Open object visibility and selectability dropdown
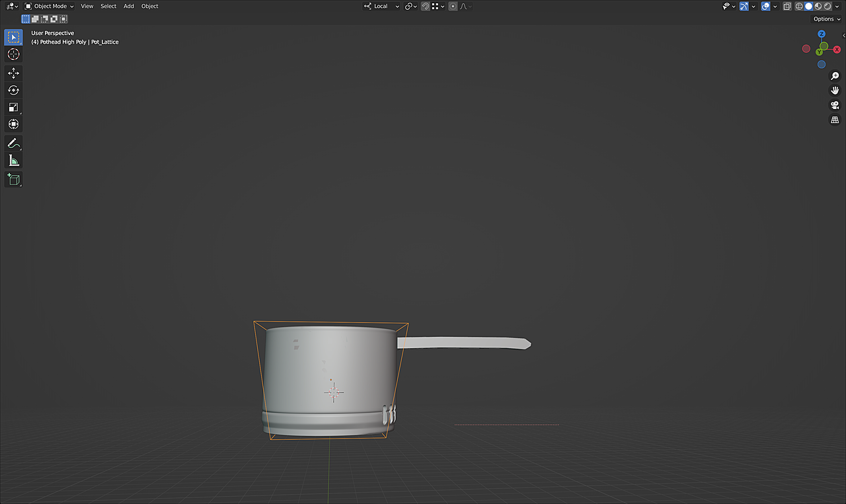Image resolution: width=846 pixels, height=504 pixels. pyautogui.click(x=729, y=6)
